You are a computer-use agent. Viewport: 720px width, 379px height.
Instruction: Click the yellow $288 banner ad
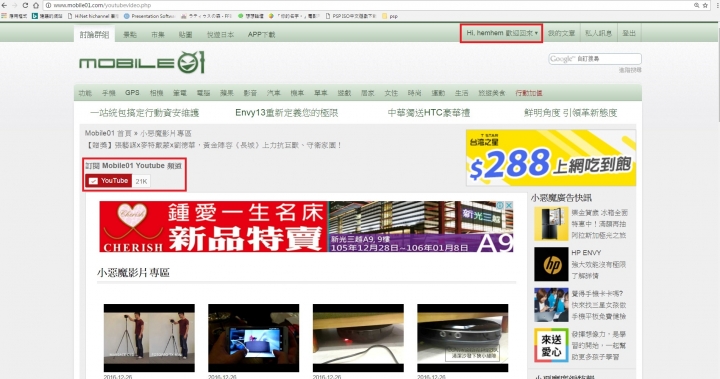pos(551,158)
